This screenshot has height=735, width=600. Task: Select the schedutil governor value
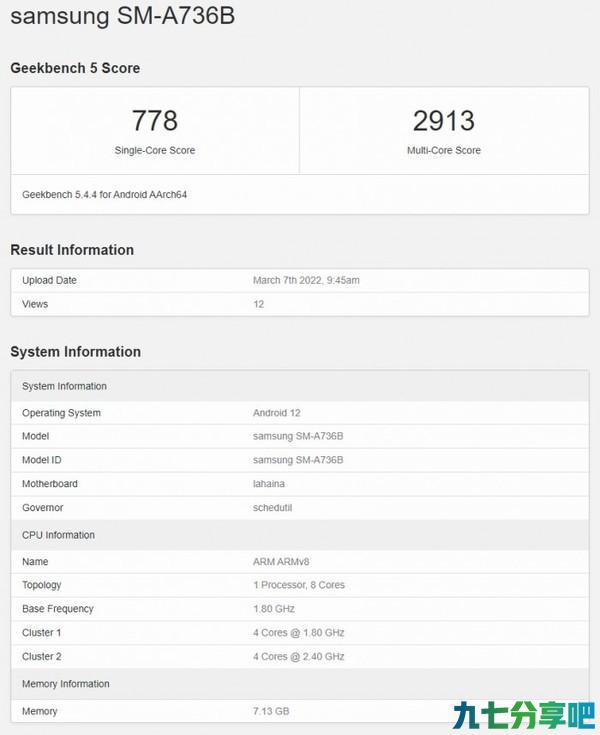coord(272,508)
